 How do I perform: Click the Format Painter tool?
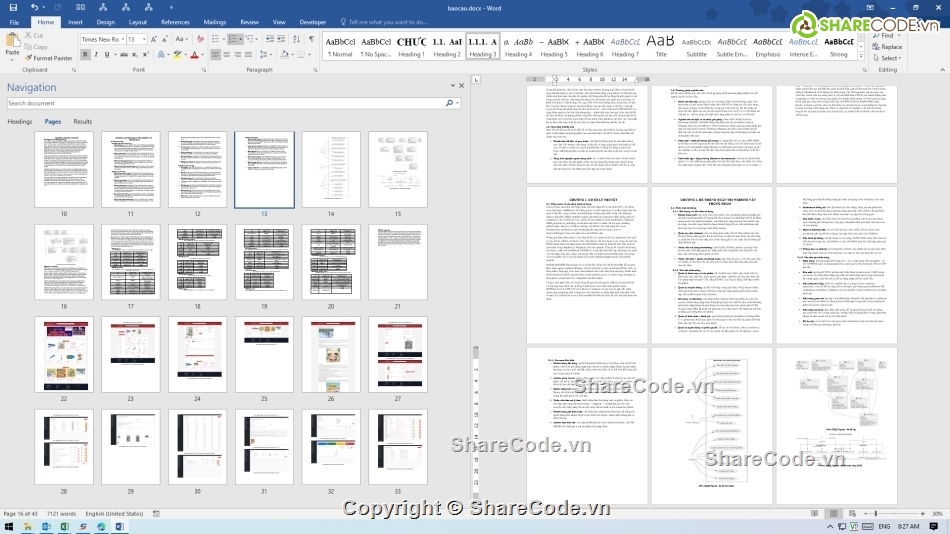coord(50,58)
